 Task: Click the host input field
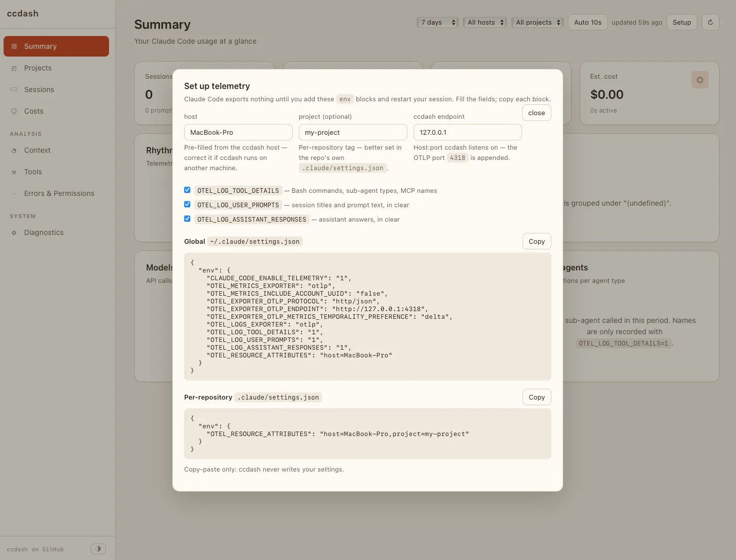(x=238, y=132)
